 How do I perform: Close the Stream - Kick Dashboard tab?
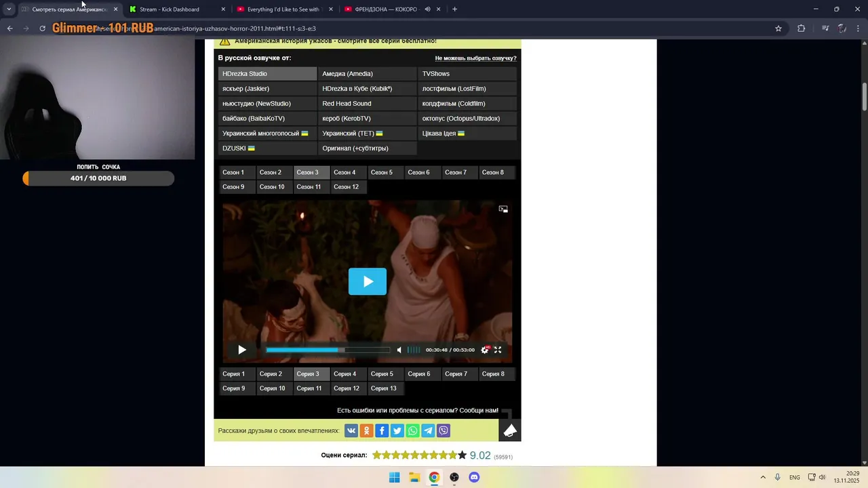click(223, 9)
